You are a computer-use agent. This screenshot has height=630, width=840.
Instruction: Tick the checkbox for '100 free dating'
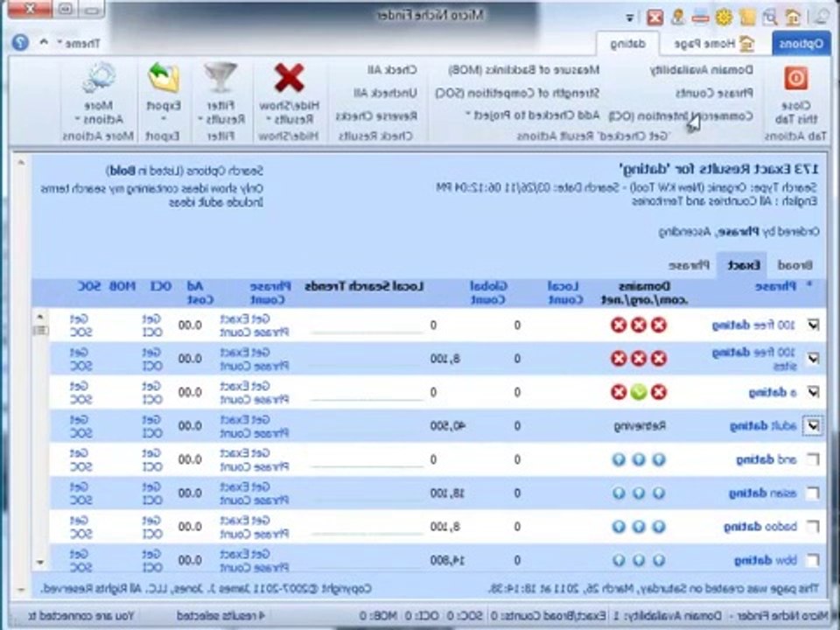click(813, 325)
